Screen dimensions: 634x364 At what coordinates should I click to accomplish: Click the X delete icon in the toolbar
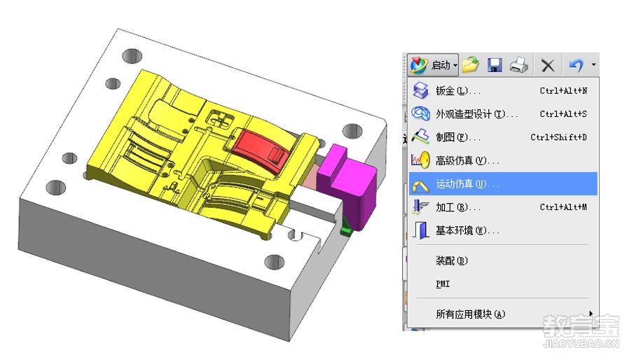[x=548, y=65]
